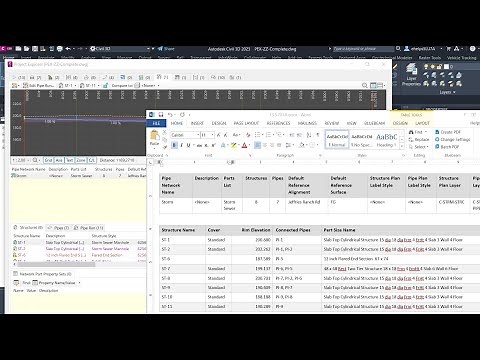Screen dimensions: 480x360
Task: Select the No Spacing style
Action: 362,140
